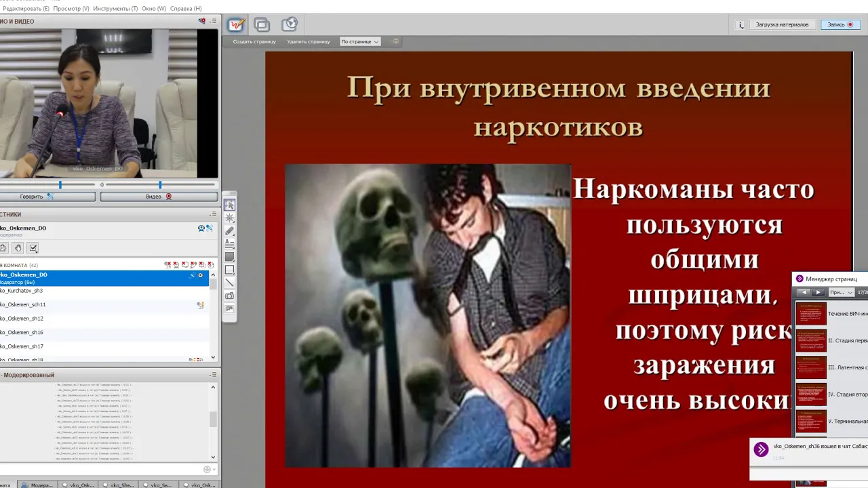Click Загрузка материалов button

point(782,24)
